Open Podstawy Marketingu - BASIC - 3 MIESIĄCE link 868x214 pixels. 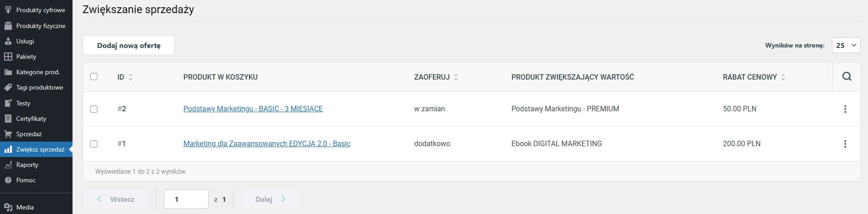point(253,109)
